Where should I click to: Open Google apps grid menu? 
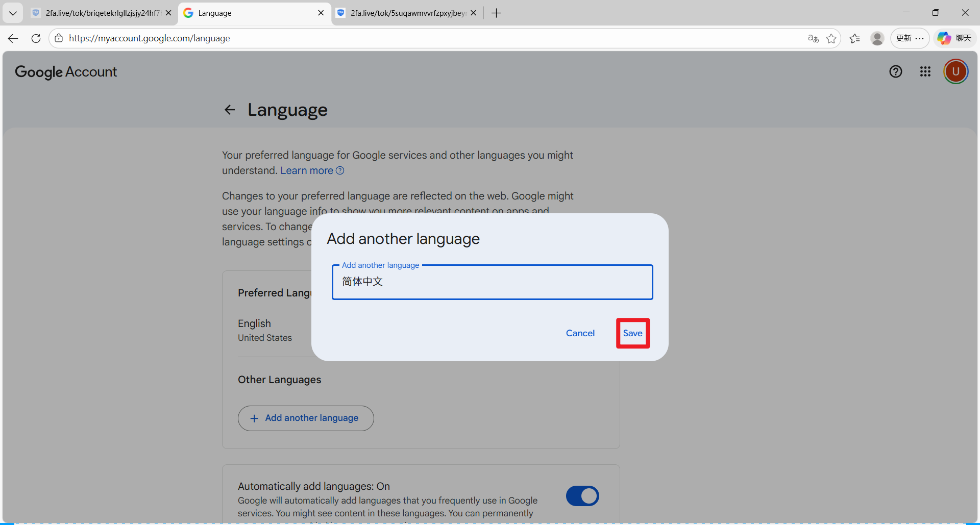tap(925, 71)
